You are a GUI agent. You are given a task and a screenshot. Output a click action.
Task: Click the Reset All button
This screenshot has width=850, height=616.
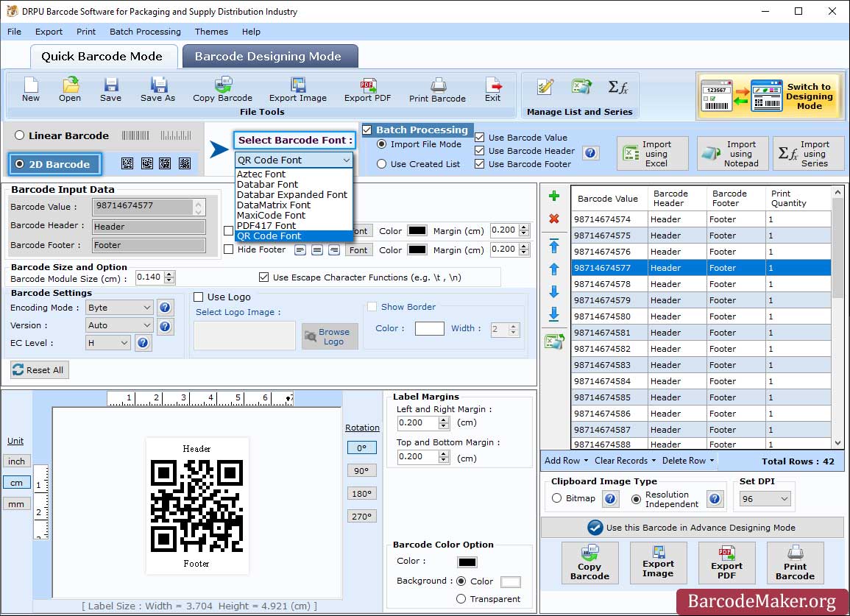point(39,369)
